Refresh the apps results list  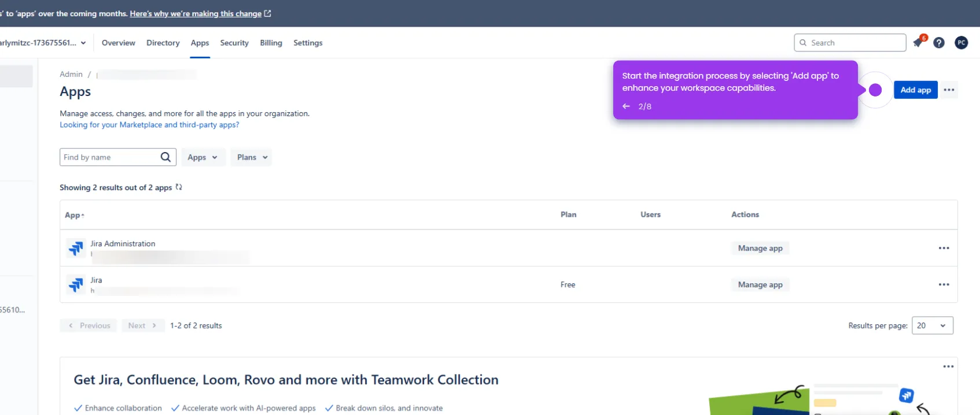(179, 187)
